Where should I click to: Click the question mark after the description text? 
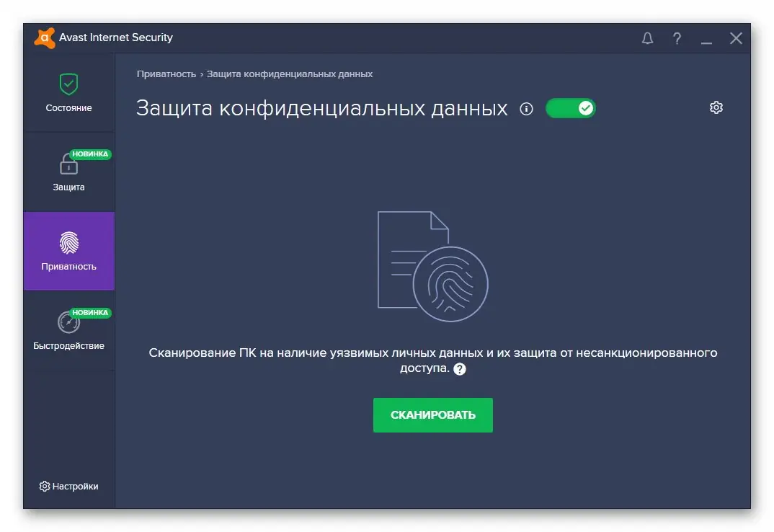459,368
